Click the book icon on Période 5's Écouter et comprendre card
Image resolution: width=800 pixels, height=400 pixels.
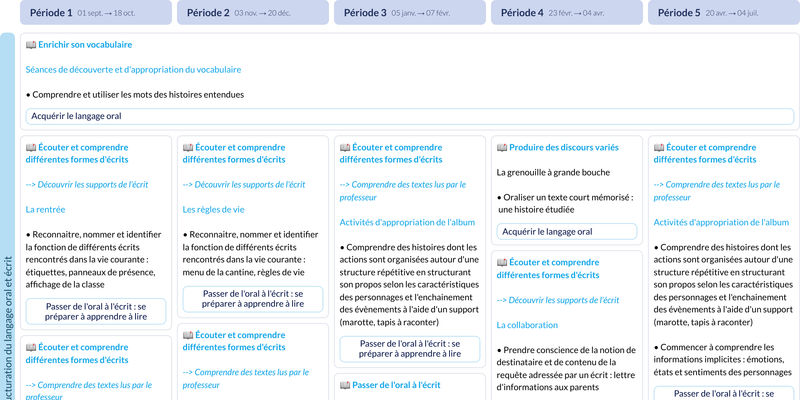[x=659, y=147]
